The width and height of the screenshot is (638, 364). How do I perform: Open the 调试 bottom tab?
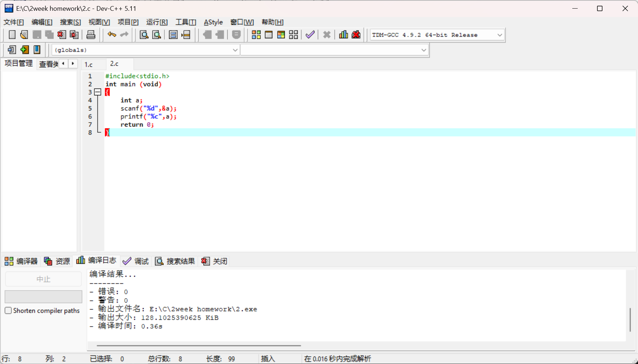(x=136, y=261)
